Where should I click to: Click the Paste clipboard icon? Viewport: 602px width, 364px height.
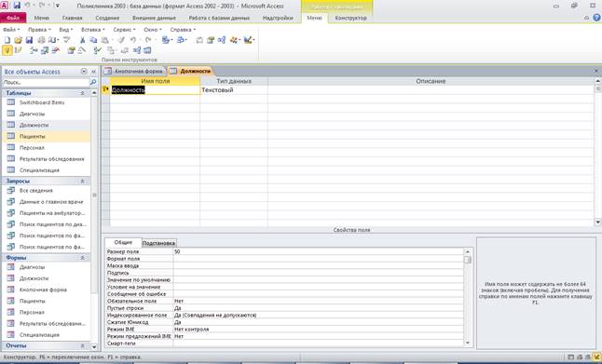click(x=104, y=40)
